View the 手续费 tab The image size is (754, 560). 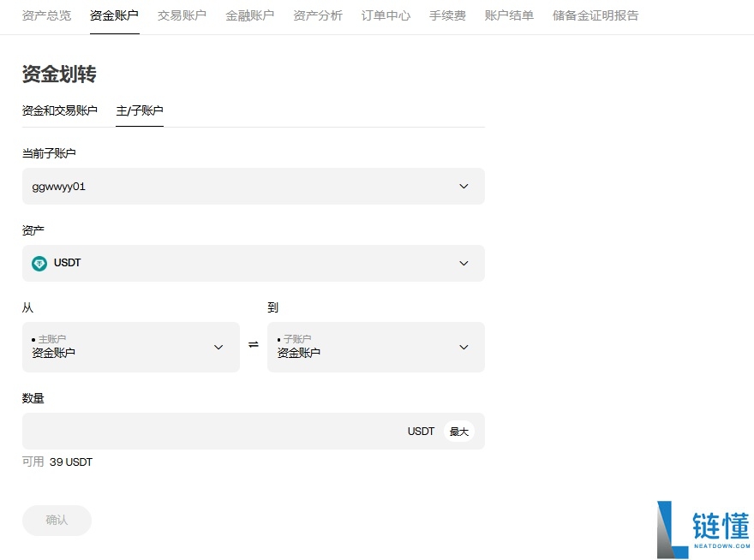(447, 16)
